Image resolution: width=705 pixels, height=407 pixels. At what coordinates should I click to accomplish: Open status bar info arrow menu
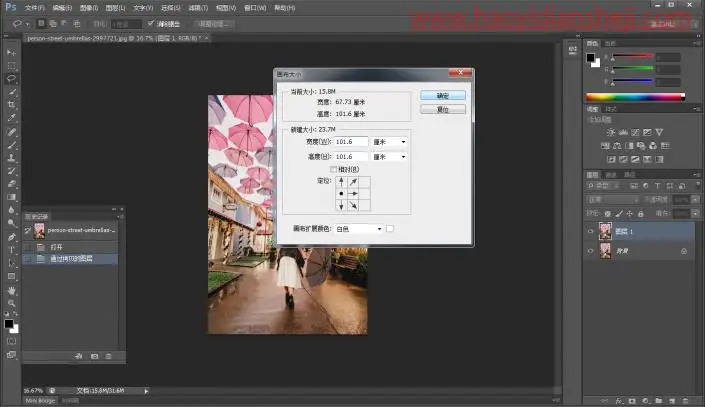click(x=146, y=391)
